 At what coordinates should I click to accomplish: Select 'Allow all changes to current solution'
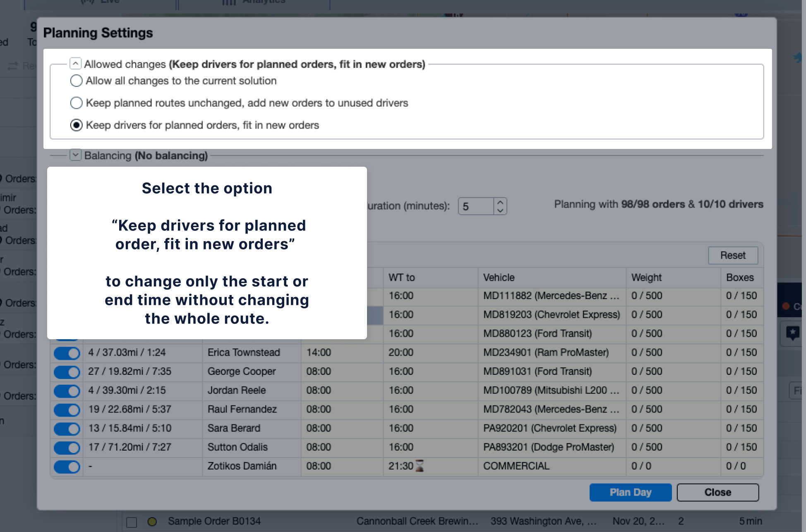(77, 81)
